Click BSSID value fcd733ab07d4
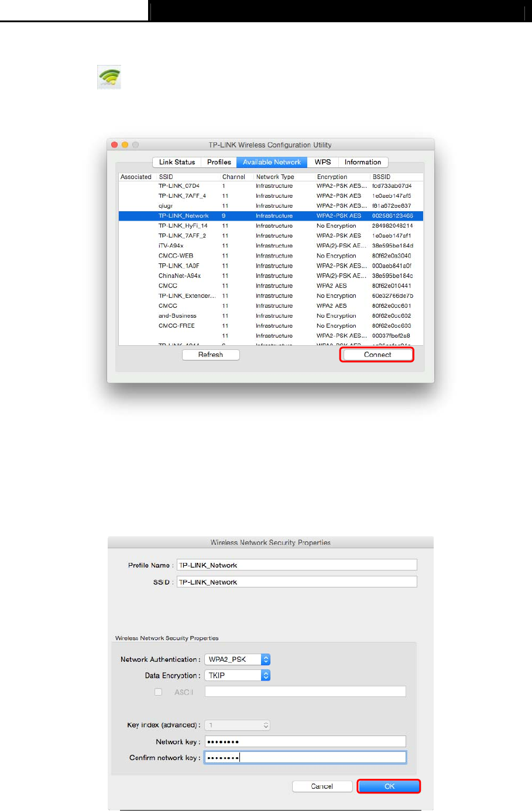 (392, 186)
